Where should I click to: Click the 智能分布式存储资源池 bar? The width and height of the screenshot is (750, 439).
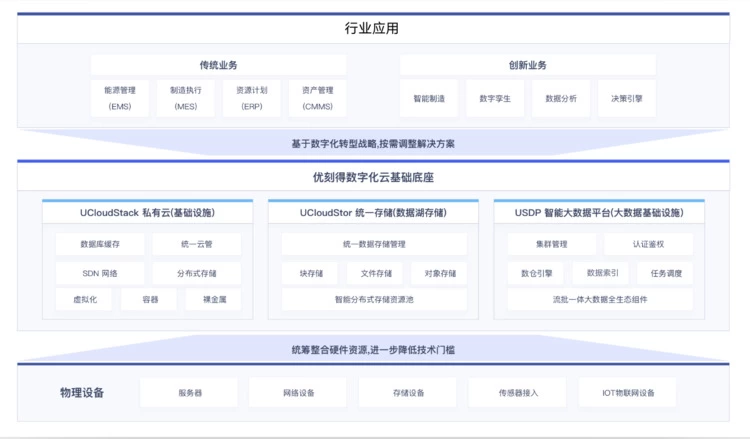pyautogui.click(x=374, y=300)
